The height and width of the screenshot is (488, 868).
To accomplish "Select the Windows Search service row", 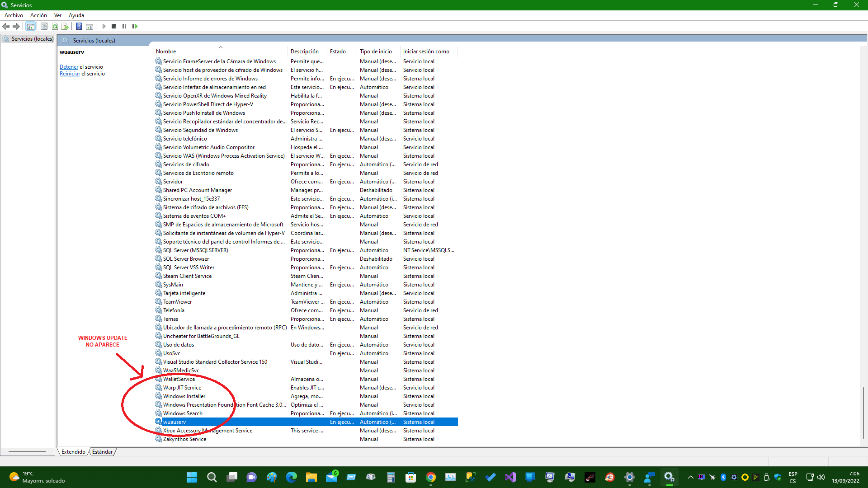I will tap(183, 413).
